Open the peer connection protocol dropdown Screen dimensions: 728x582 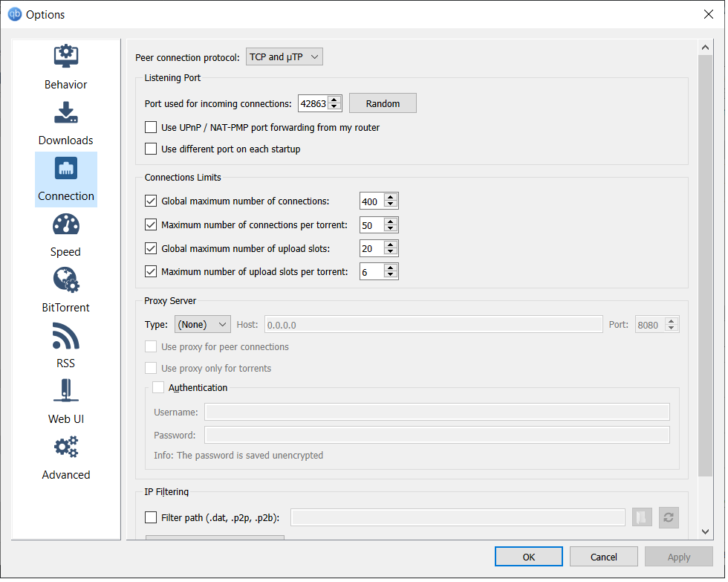tap(285, 56)
